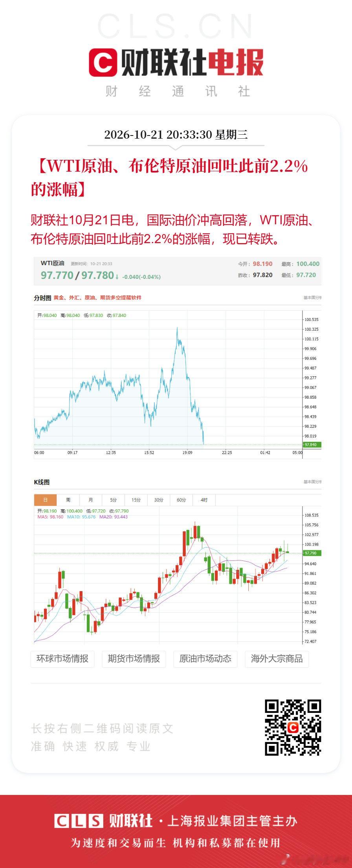Click the MA5: 98.160 indicator label
352x868 pixels.
pyautogui.click(x=50, y=517)
